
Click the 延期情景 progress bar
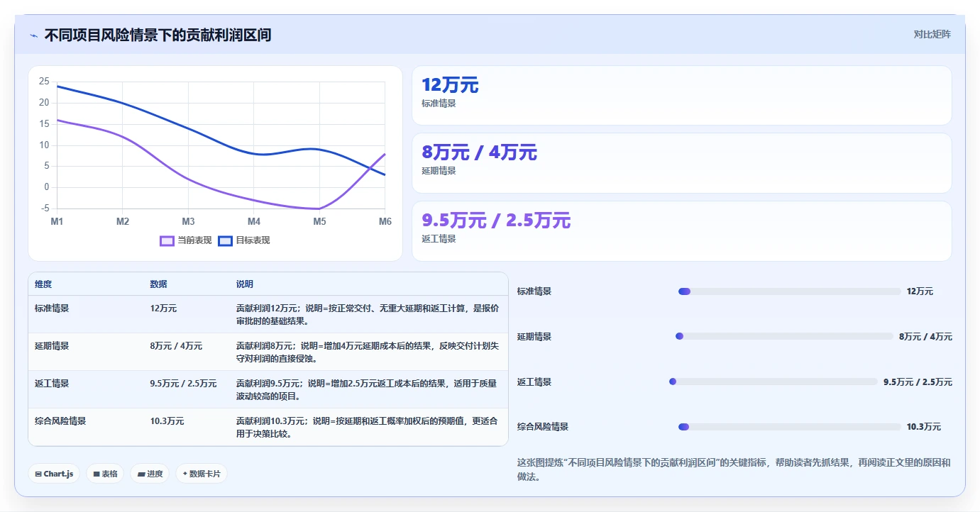click(x=784, y=336)
